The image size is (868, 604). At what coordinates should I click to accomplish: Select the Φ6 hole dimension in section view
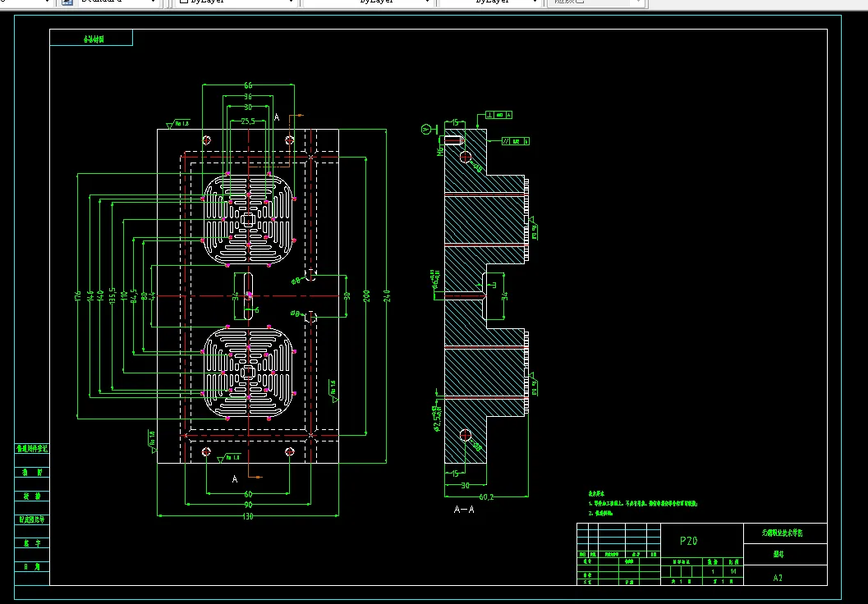click(436, 279)
